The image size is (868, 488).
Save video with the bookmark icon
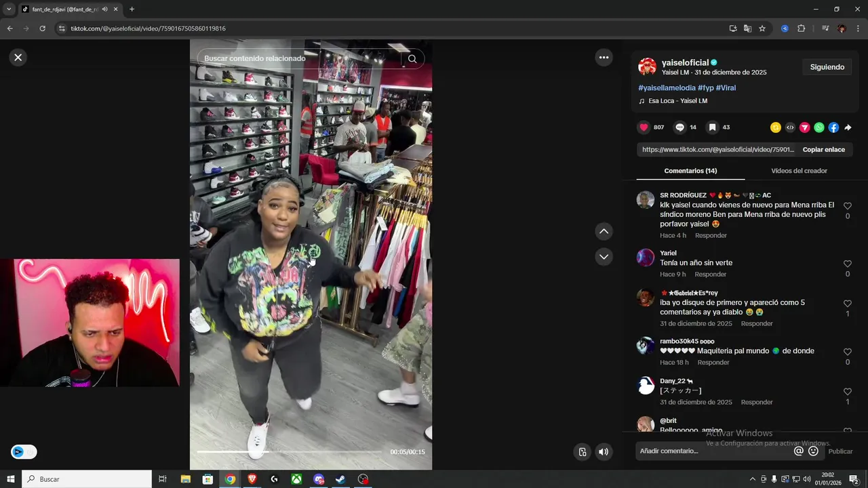(712, 127)
